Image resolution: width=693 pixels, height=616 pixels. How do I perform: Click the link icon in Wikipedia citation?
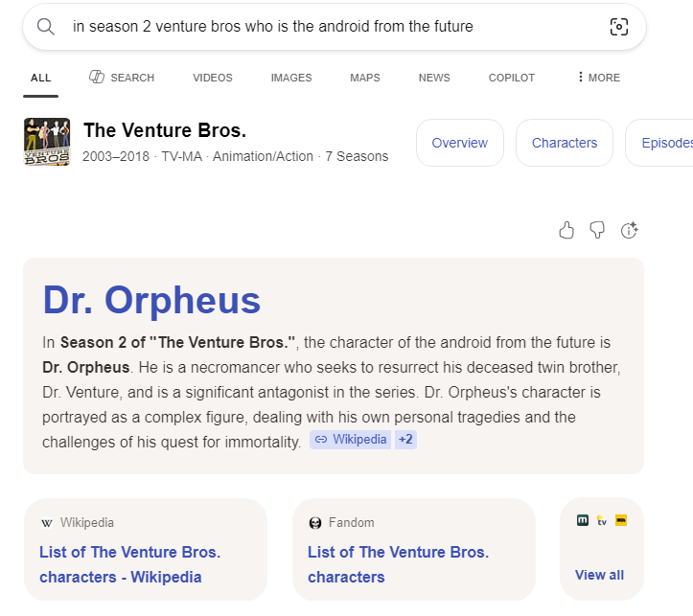coord(321,440)
